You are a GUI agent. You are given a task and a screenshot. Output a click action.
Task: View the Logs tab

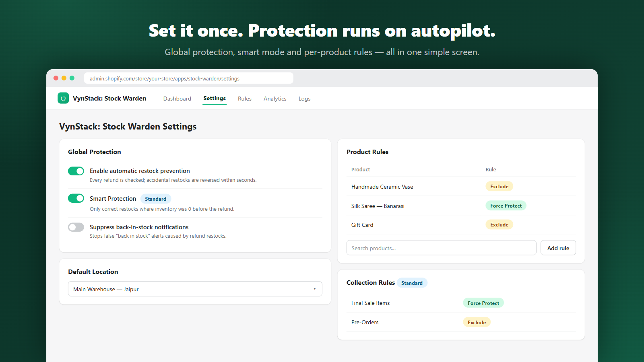coord(304,99)
